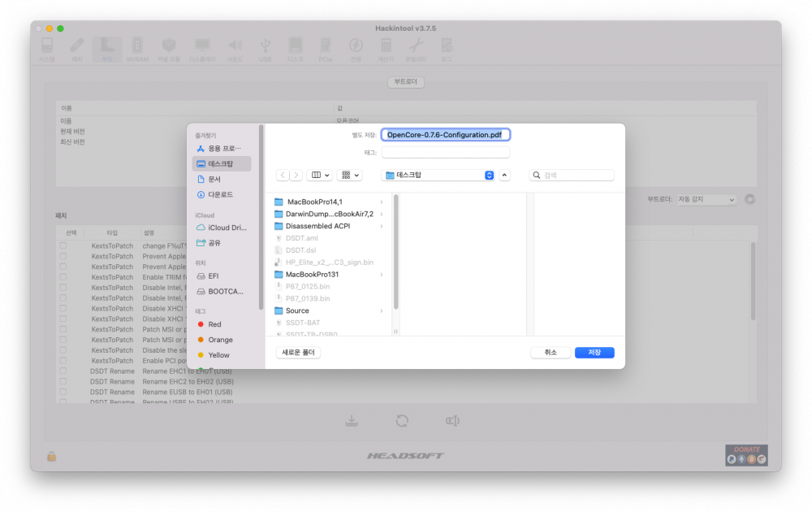Collapse the save dialog with the chevron
Screen dimensions: 812x512
504,176
